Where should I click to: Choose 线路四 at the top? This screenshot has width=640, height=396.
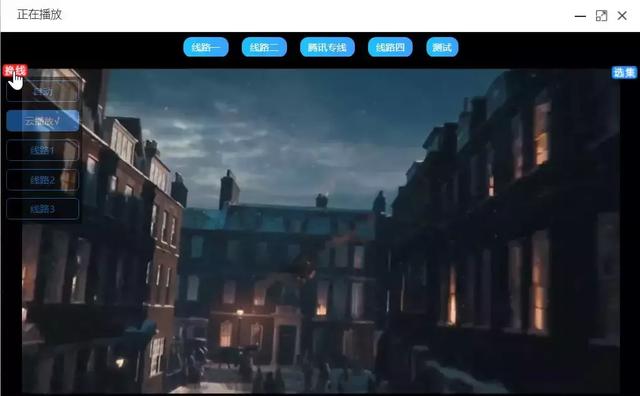390,47
